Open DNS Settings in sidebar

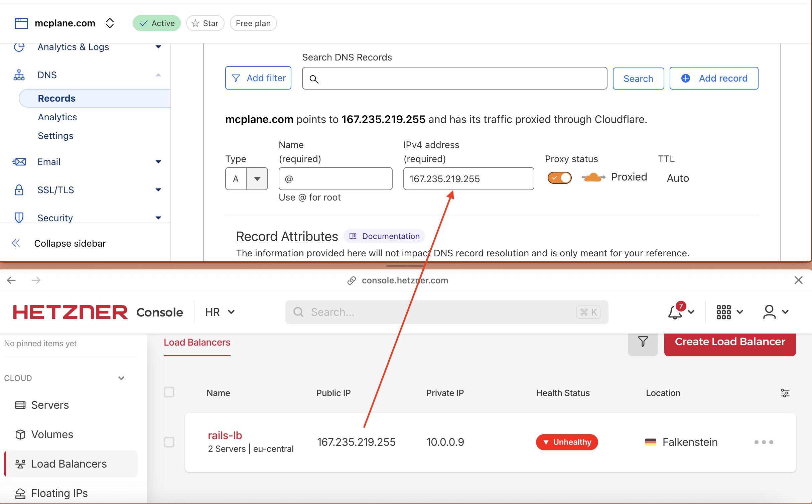point(55,136)
